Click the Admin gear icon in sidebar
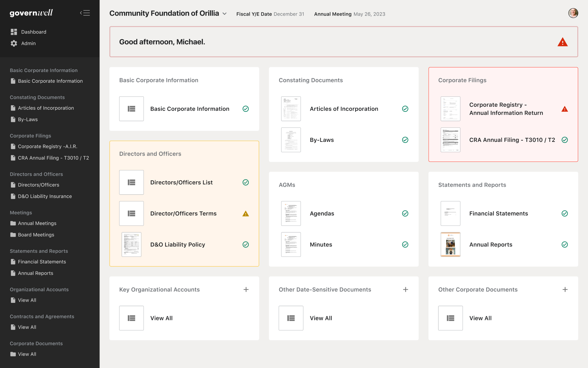The height and width of the screenshot is (368, 588). tap(14, 44)
